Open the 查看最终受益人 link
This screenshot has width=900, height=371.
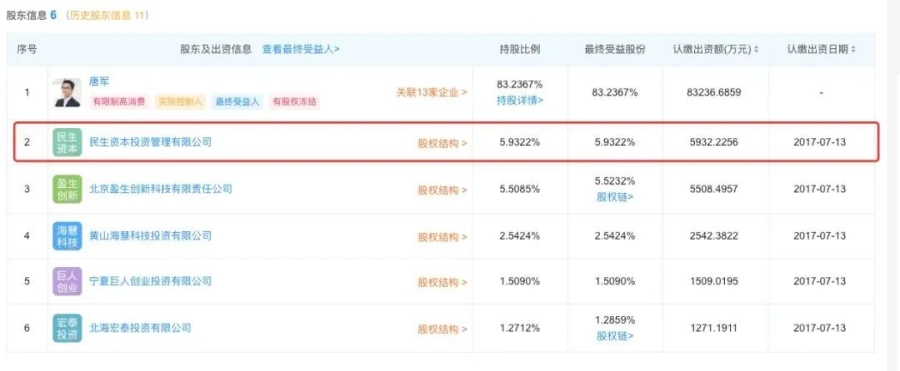click(x=301, y=49)
